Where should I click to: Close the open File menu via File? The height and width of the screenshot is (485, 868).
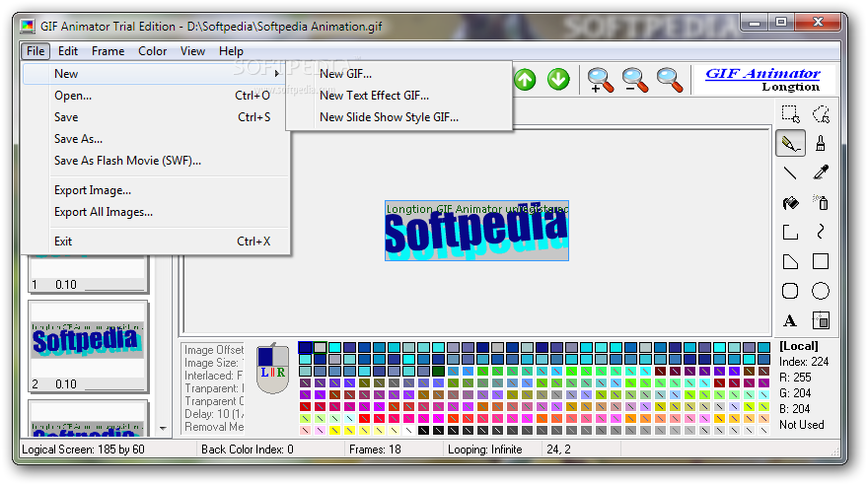pyautogui.click(x=36, y=51)
